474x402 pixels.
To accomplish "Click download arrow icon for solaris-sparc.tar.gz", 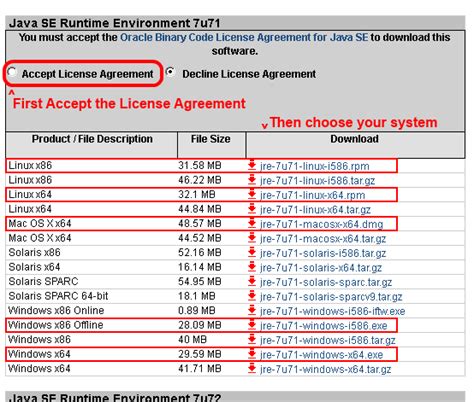I will pyautogui.click(x=252, y=281).
